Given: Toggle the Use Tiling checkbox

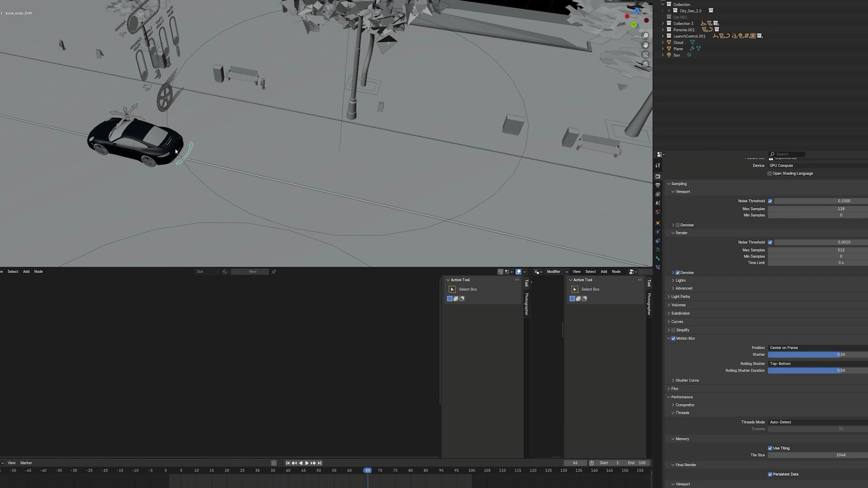Looking at the screenshot, I should (x=770, y=448).
